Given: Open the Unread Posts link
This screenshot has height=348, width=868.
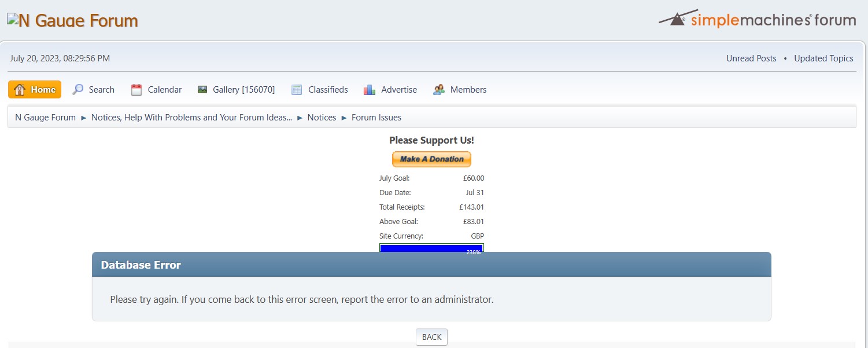Looking at the screenshot, I should tap(751, 58).
